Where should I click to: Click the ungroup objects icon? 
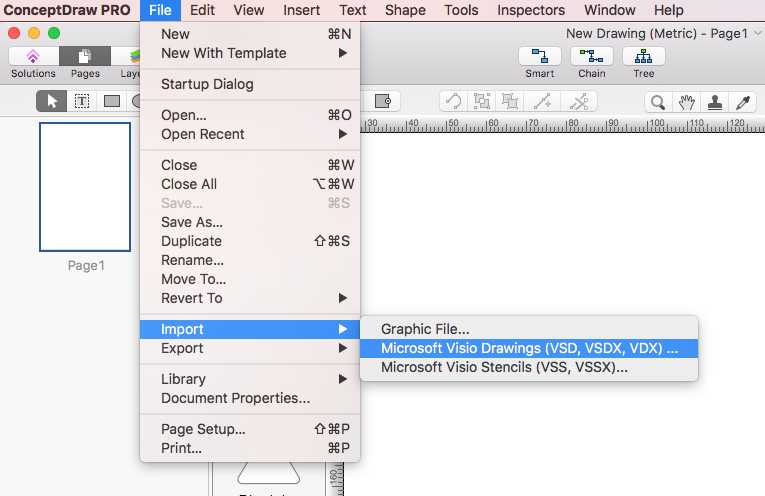[510, 102]
